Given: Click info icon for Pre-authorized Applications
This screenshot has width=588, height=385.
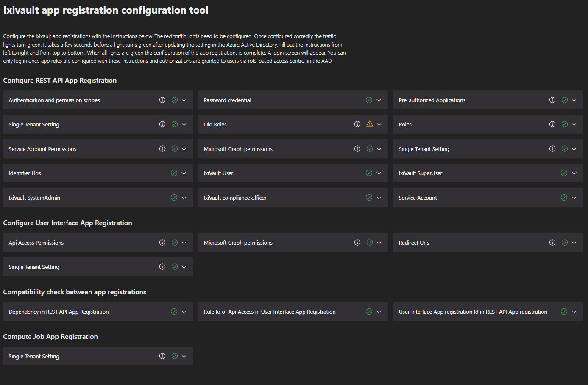Looking at the screenshot, I should pos(552,100).
